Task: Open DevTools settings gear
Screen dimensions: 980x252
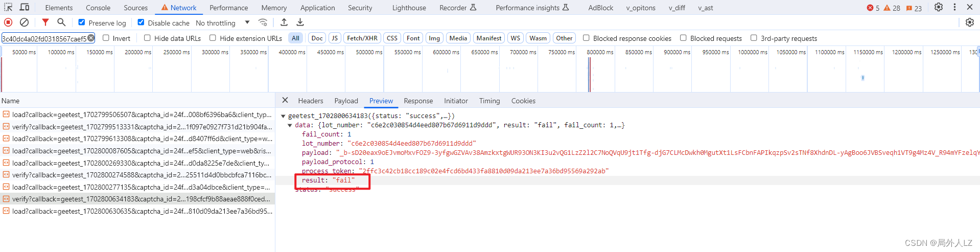Action: [939, 7]
